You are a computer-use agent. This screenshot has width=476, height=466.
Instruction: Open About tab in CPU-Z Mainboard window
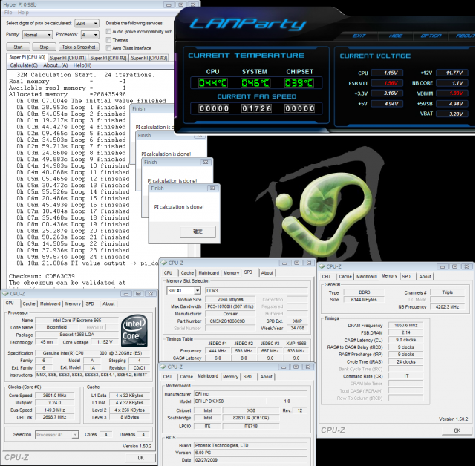tap(267, 376)
